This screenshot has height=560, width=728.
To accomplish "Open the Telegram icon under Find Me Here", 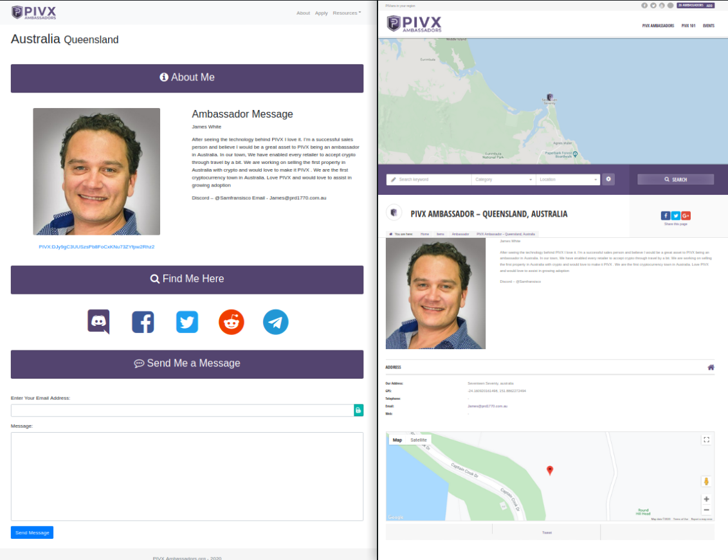I will 275,321.
